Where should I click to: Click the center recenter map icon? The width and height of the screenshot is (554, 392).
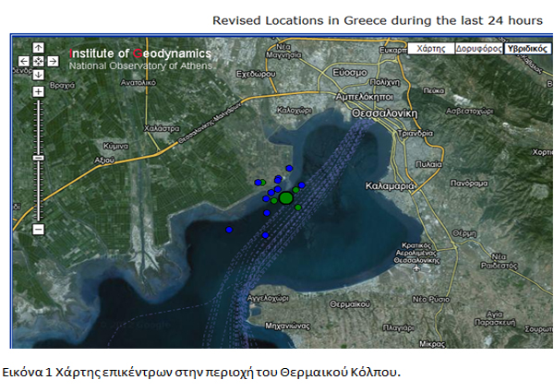click(x=38, y=61)
